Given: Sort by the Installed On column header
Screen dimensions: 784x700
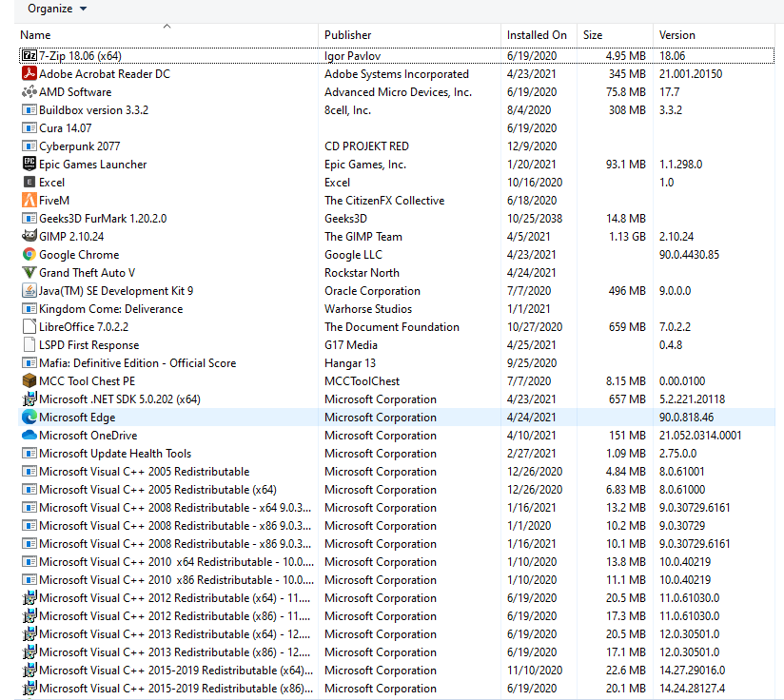Looking at the screenshot, I should click(x=537, y=35).
